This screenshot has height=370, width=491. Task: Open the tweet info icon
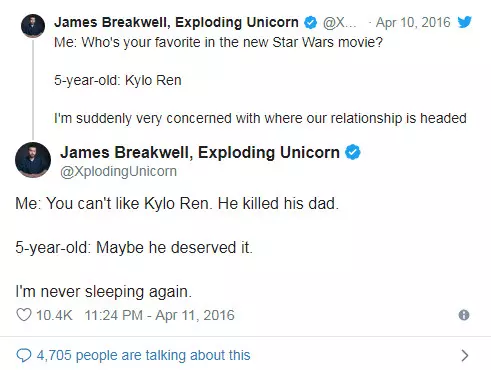pos(464,315)
